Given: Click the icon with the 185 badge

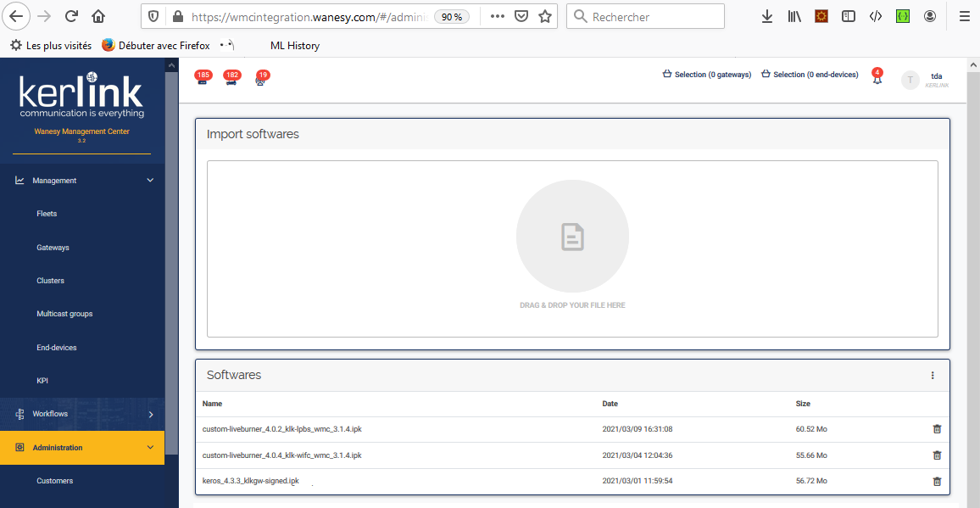Looking at the screenshot, I should coord(203,80).
